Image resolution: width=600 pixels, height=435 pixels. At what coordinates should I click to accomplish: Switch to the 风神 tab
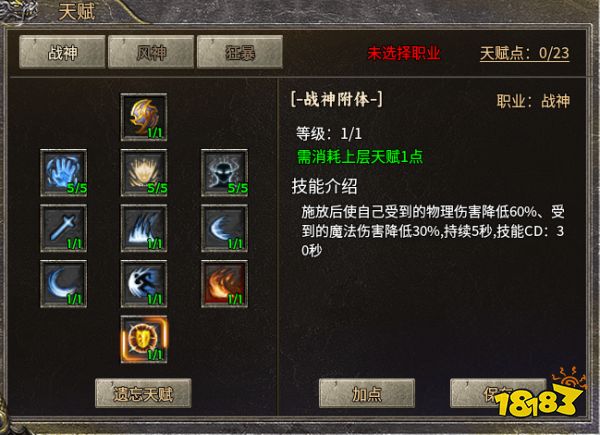[151, 52]
